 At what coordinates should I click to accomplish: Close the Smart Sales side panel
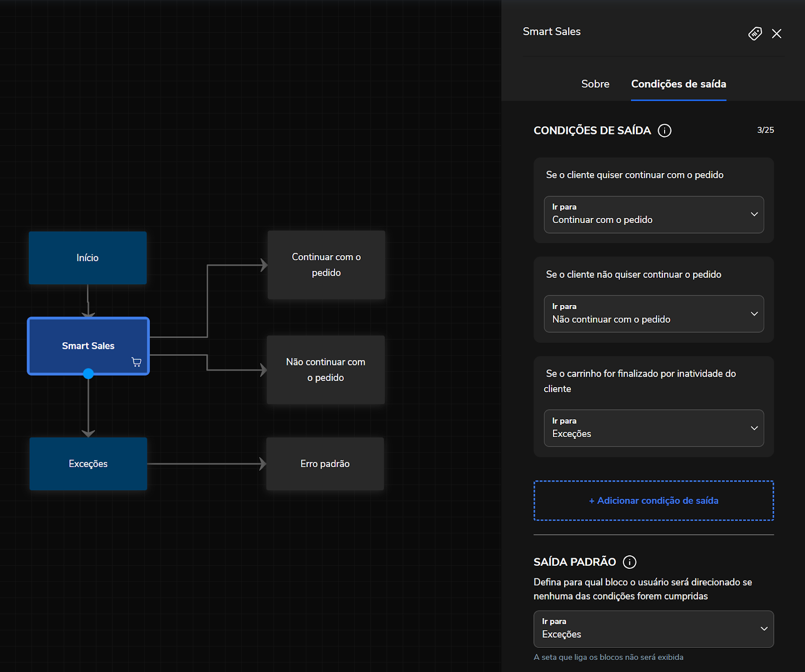tap(776, 34)
